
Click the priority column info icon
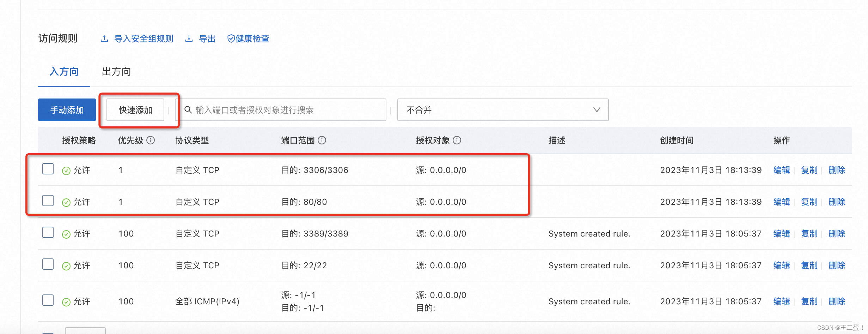151,141
